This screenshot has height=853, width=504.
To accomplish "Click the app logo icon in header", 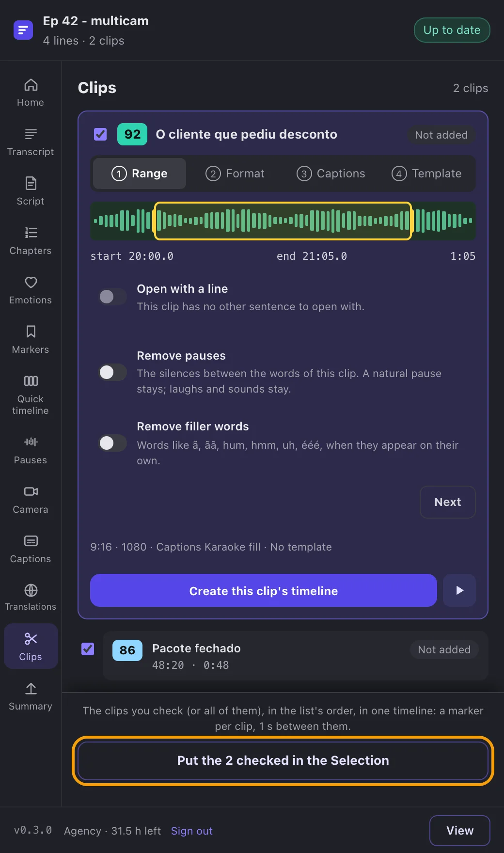I will [x=23, y=30].
